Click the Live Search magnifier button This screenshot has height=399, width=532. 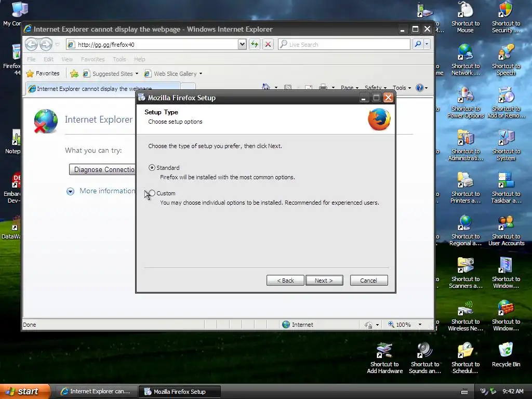click(418, 44)
